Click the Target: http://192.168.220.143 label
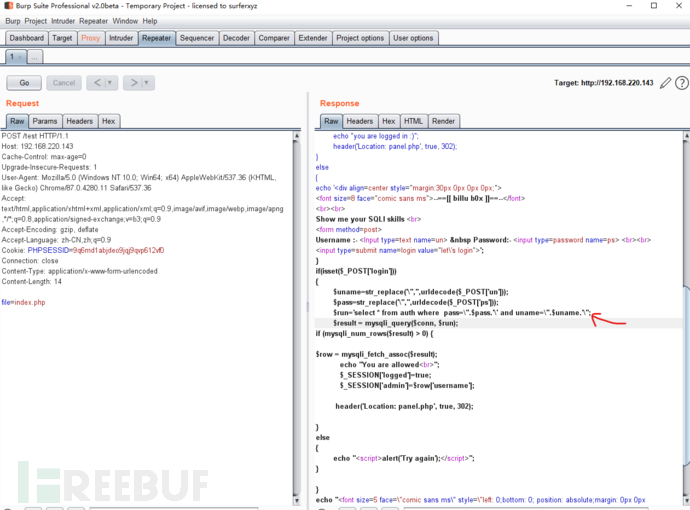Viewport: 690px width, 510px height. point(603,83)
